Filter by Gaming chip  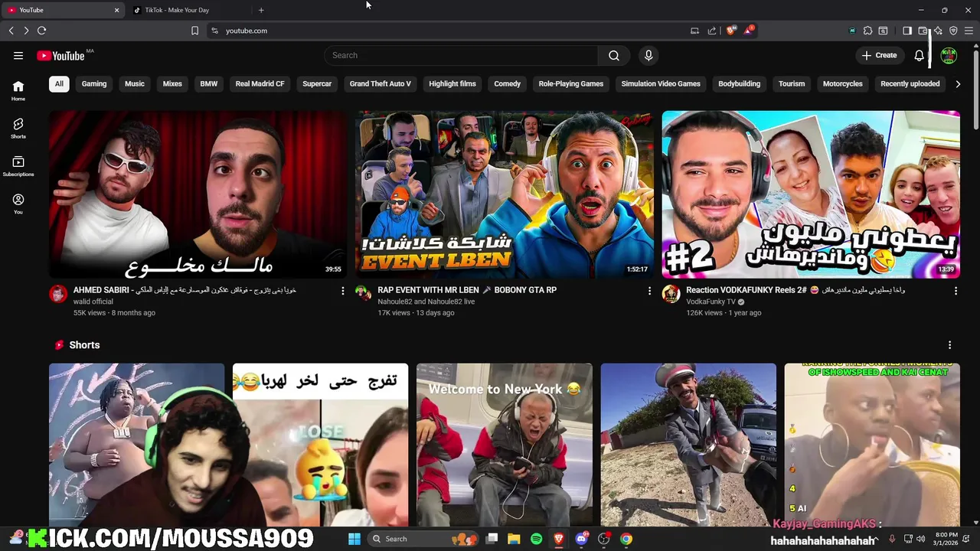(x=94, y=83)
